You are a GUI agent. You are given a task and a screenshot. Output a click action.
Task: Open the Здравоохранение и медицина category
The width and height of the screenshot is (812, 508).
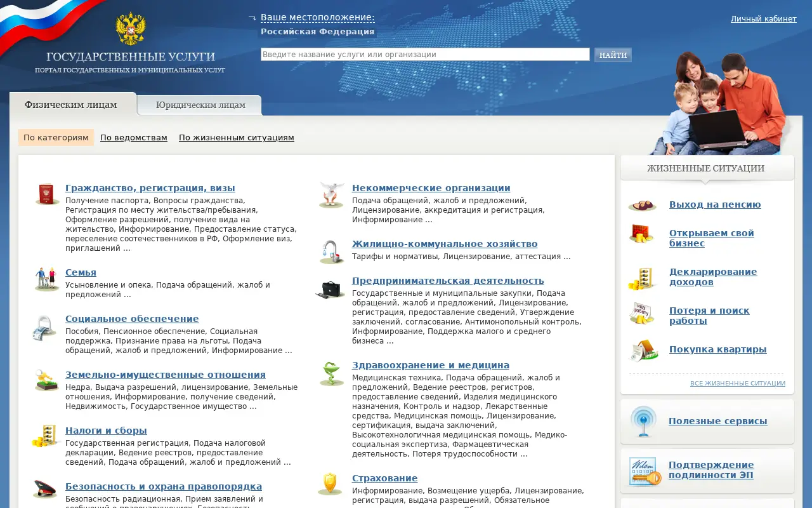(431, 365)
